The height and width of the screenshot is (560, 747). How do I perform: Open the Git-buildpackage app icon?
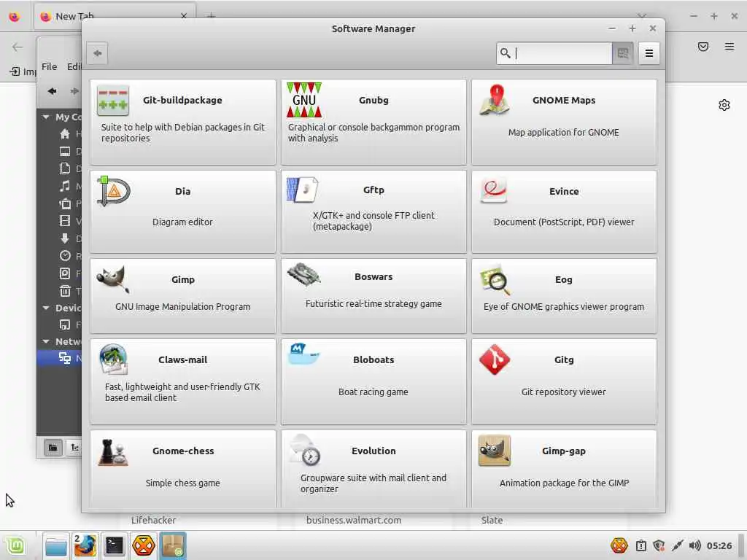(x=113, y=101)
